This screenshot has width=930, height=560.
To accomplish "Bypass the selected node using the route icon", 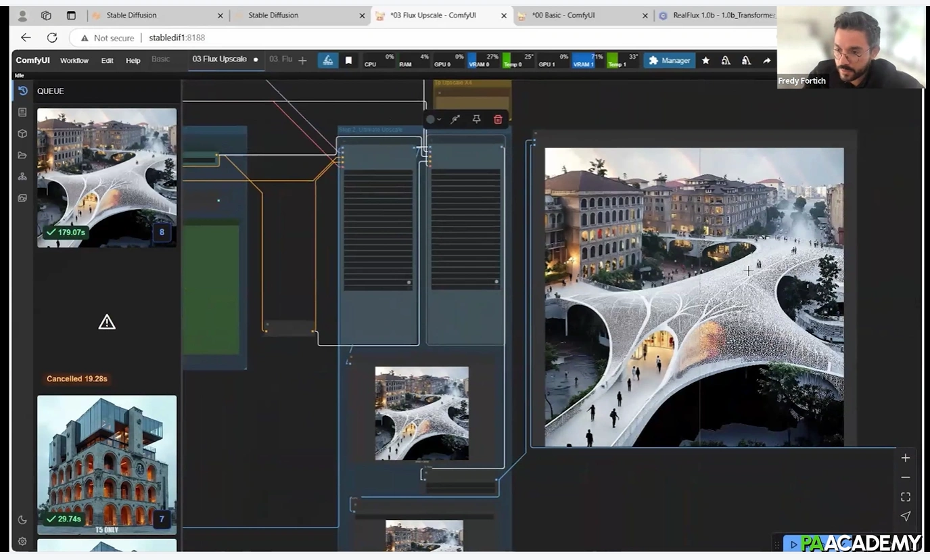I will pyautogui.click(x=455, y=119).
